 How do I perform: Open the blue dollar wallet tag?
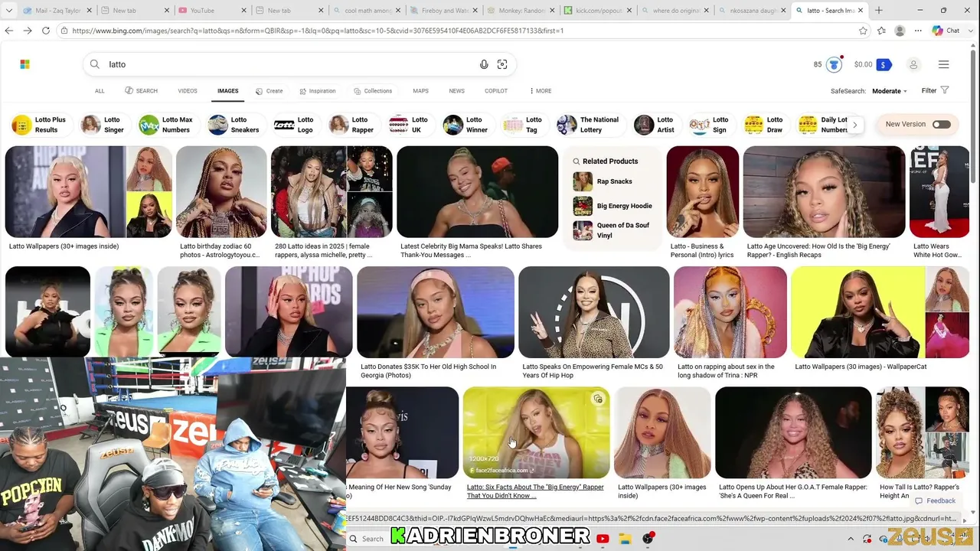[x=884, y=65]
